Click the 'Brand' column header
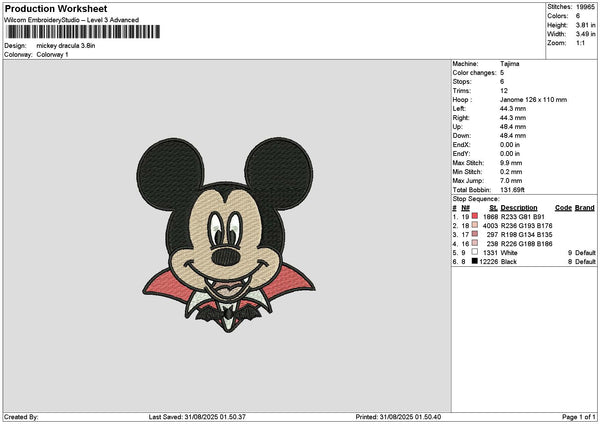Image resolution: width=600 pixels, height=424 pixels. pyautogui.click(x=585, y=208)
